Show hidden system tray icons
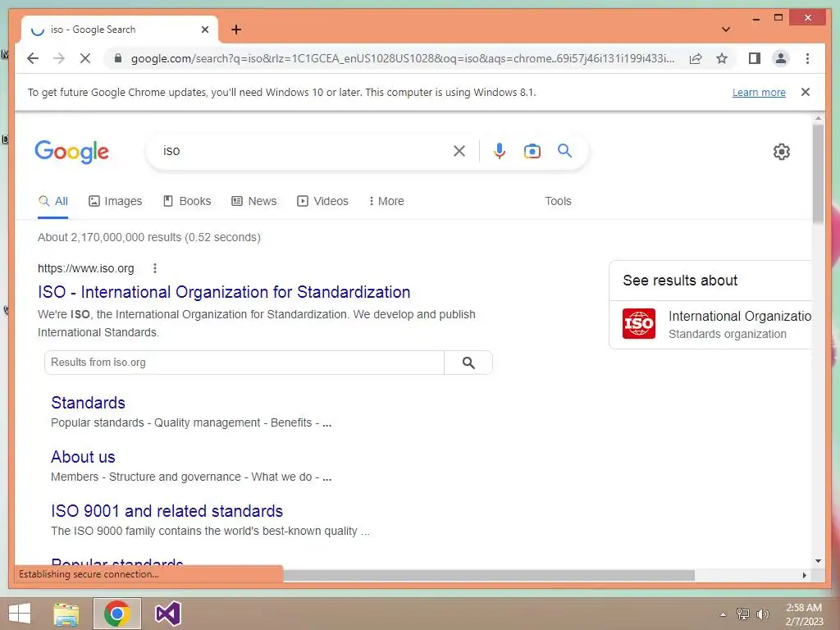840x630 pixels. [x=724, y=614]
